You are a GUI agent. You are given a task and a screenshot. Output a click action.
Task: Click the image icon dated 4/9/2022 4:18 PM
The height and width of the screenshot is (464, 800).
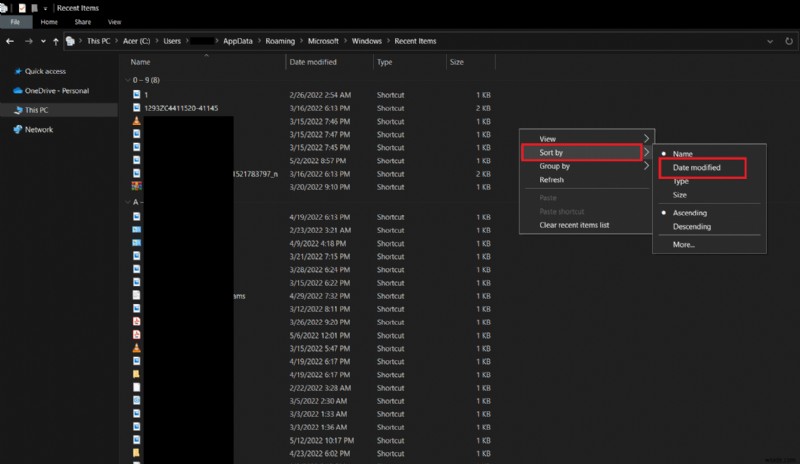point(137,243)
